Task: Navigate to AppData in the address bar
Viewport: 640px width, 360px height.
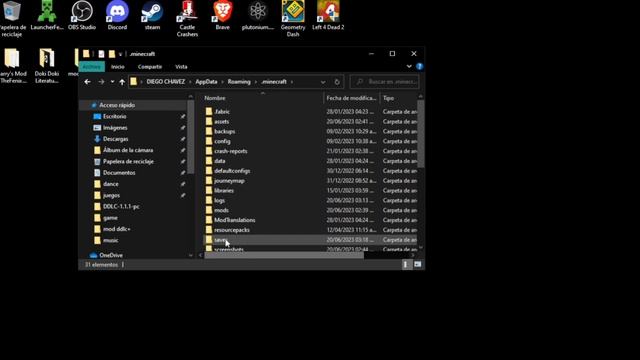Action: click(x=206, y=82)
